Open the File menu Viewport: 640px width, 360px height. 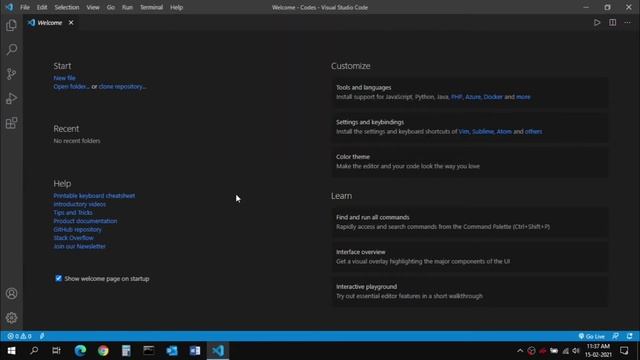tap(25, 7)
